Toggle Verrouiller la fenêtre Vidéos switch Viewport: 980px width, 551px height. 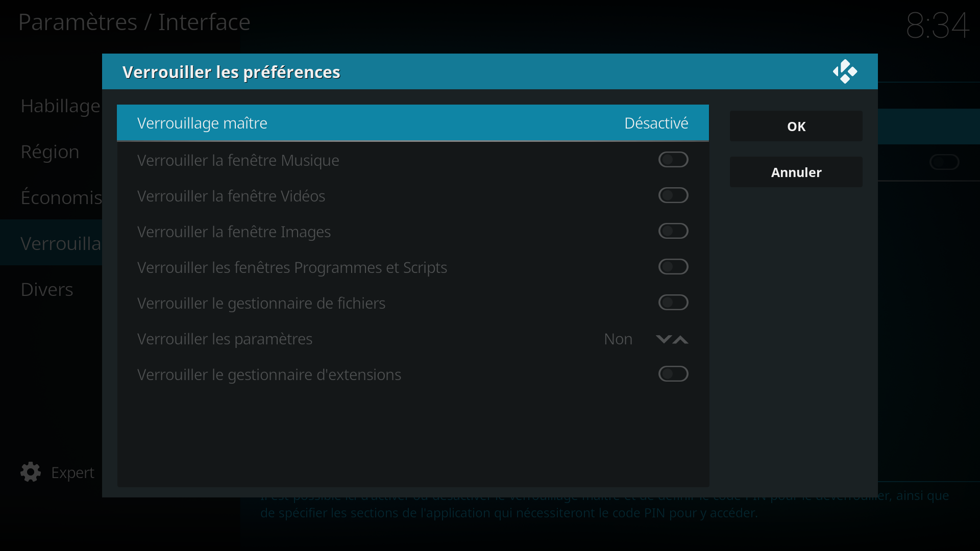tap(673, 195)
